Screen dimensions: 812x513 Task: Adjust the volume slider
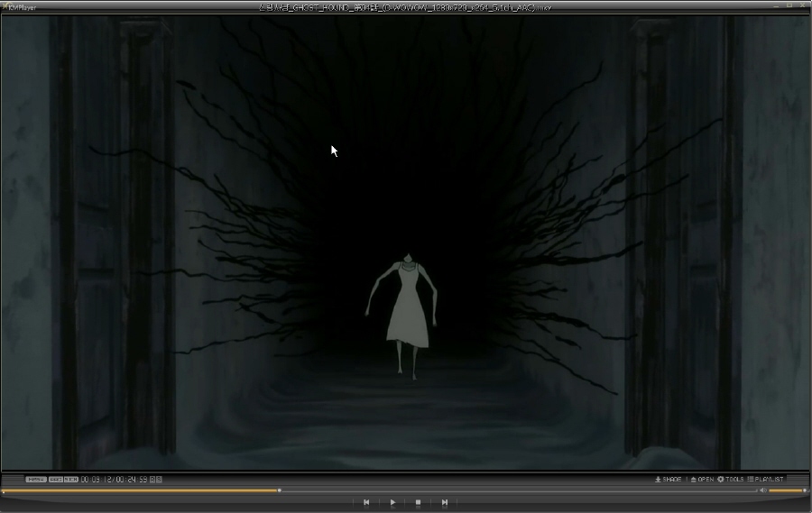(786, 490)
